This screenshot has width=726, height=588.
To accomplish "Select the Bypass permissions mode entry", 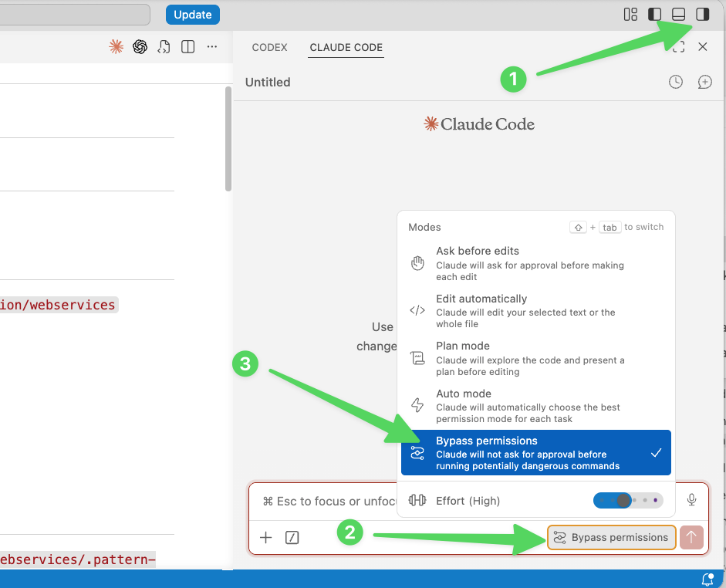I will click(x=535, y=453).
